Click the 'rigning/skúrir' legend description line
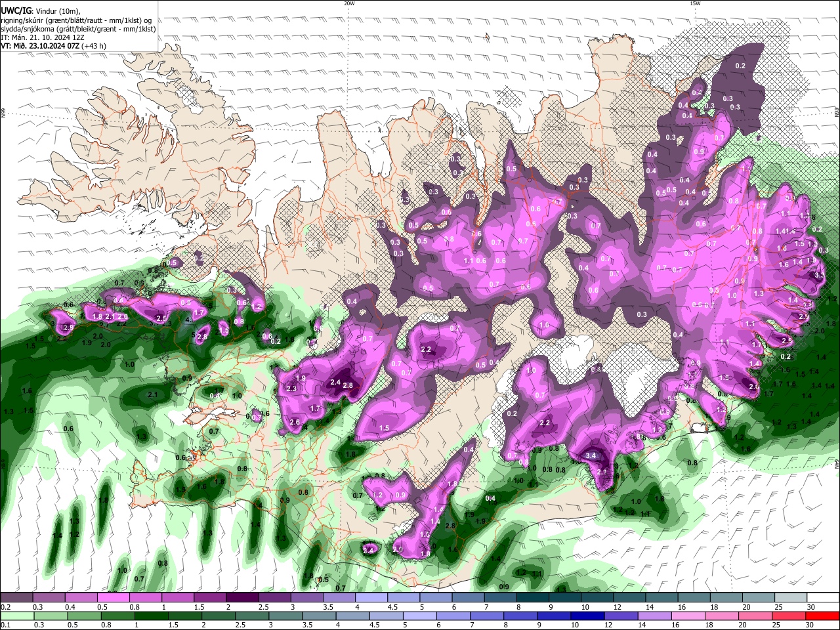This screenshot has width=840, height=630. (77, 20)
